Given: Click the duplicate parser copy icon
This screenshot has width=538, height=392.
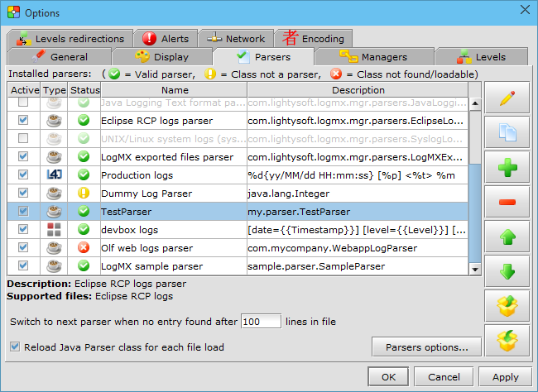Looking at the screenshot, I should (507, 132).
